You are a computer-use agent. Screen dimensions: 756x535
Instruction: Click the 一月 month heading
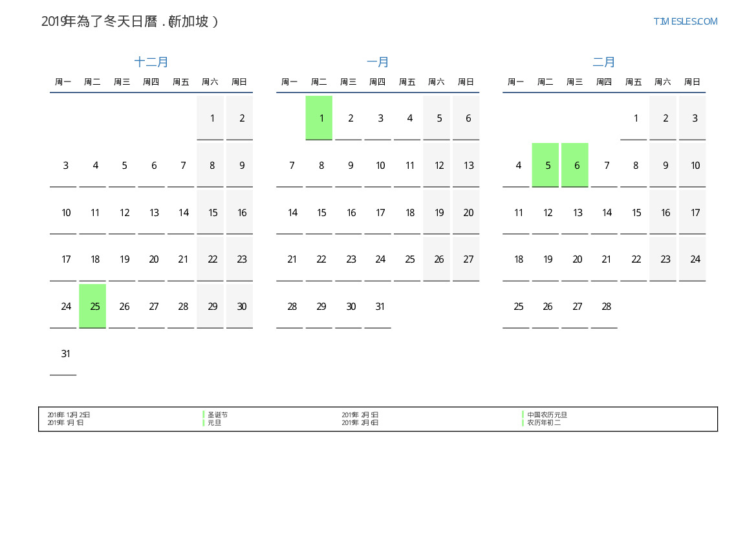click(378, 62)
